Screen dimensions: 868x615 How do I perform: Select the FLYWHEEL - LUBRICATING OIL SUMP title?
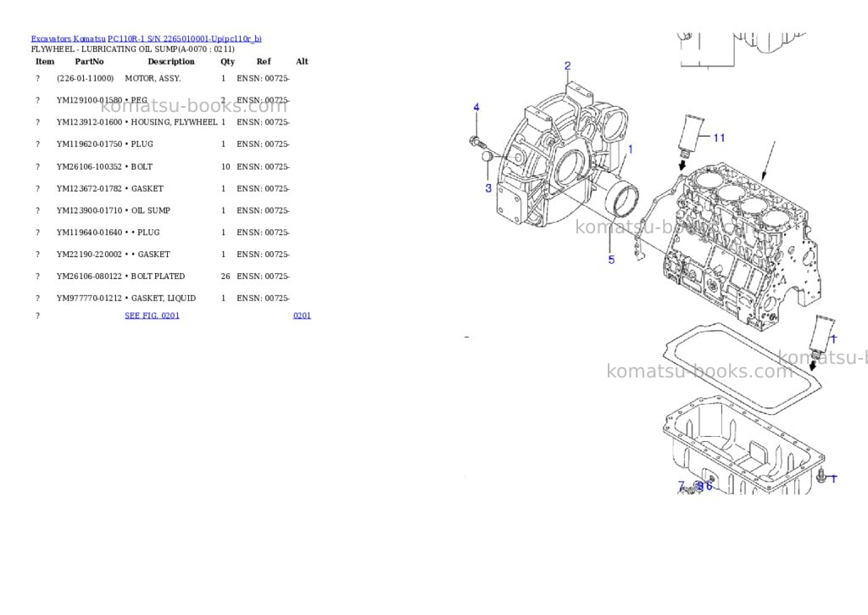click(x=133, y=49)
